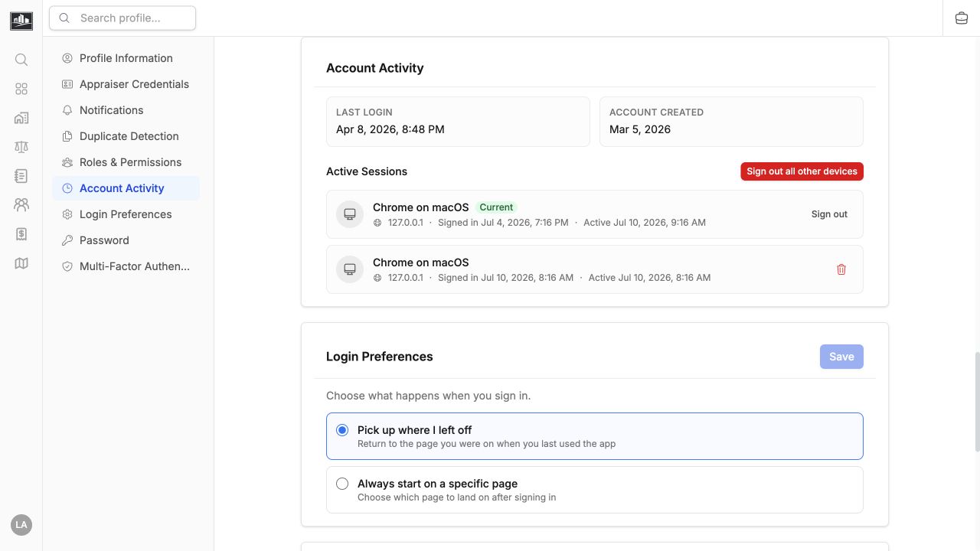Click monitor icon of 8:16 AM session
980x551 pixels.
click(x=350, y=269)
